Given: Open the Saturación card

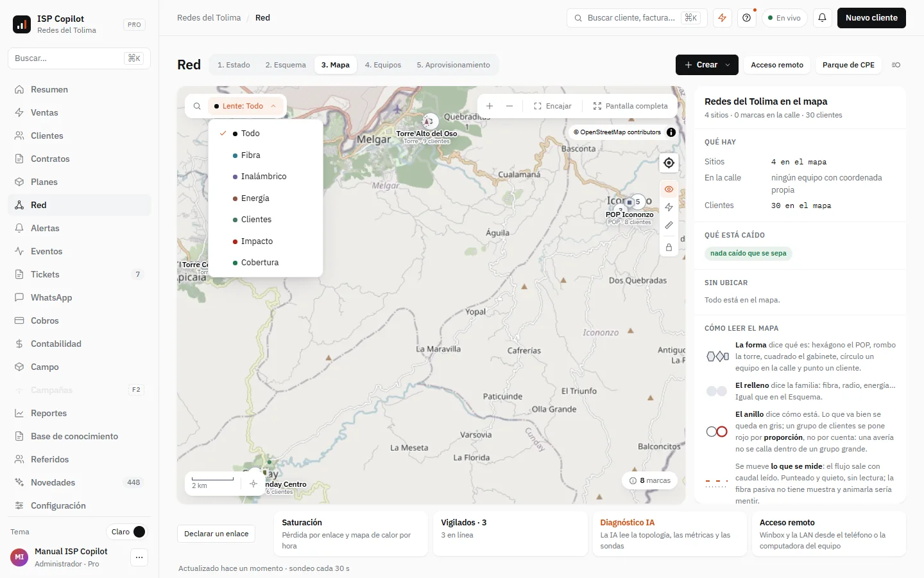Looking at the screenshot, I should [x=351, y=534].
